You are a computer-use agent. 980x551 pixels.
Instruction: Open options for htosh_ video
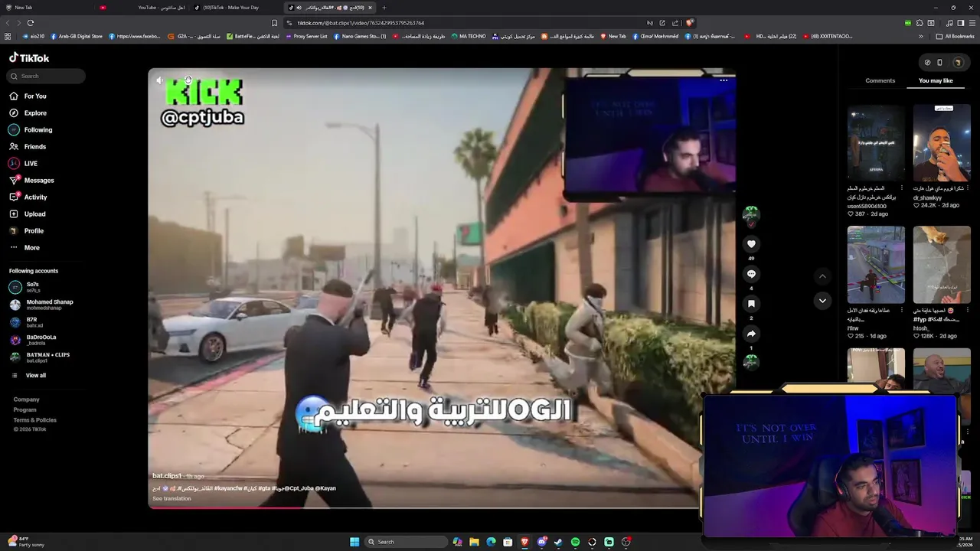tap(968, 310)
